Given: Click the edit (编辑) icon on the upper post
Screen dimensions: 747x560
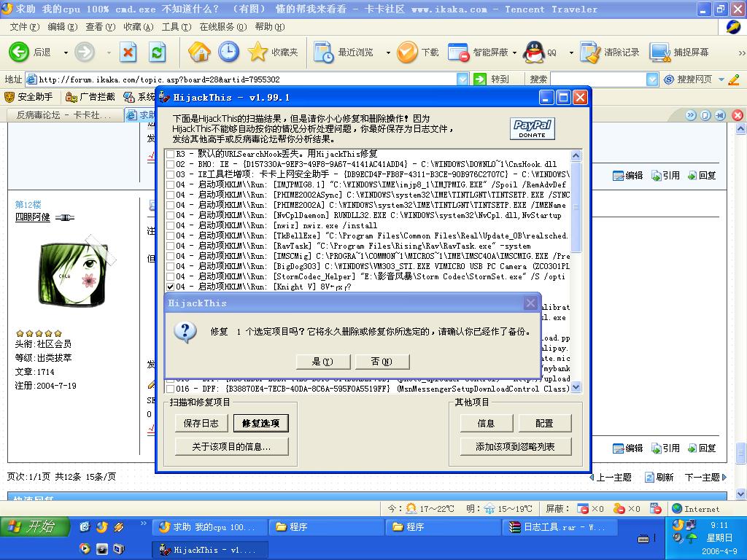Looking at the screenshot, I should coord(618,176).
